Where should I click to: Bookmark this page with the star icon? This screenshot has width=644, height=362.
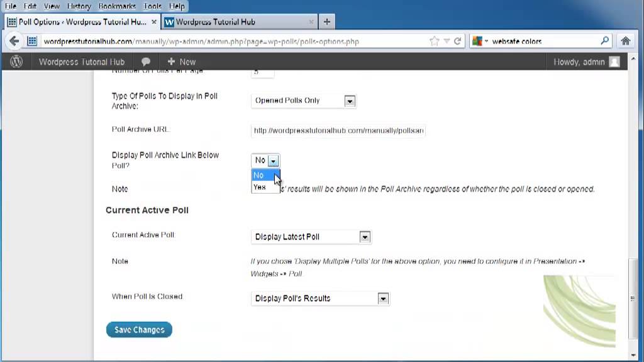click(x=434, y=41)
